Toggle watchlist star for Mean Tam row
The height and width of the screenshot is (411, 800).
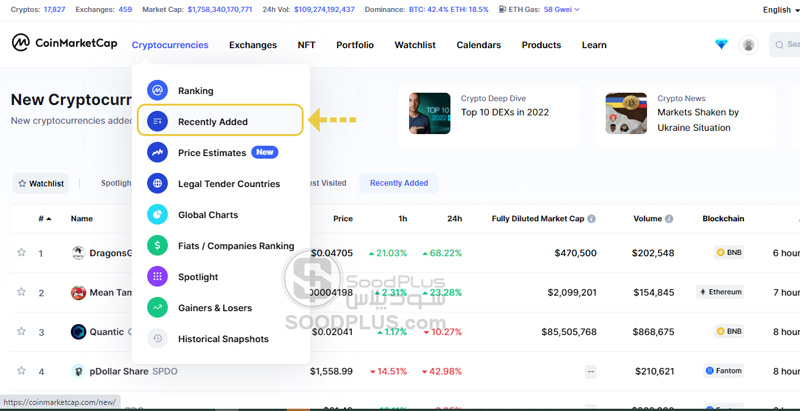point(21,292)
